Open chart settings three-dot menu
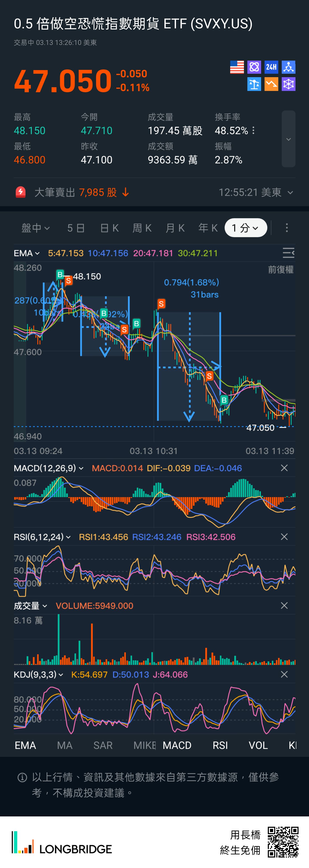The image size is (309, 868). coord(287,228)
